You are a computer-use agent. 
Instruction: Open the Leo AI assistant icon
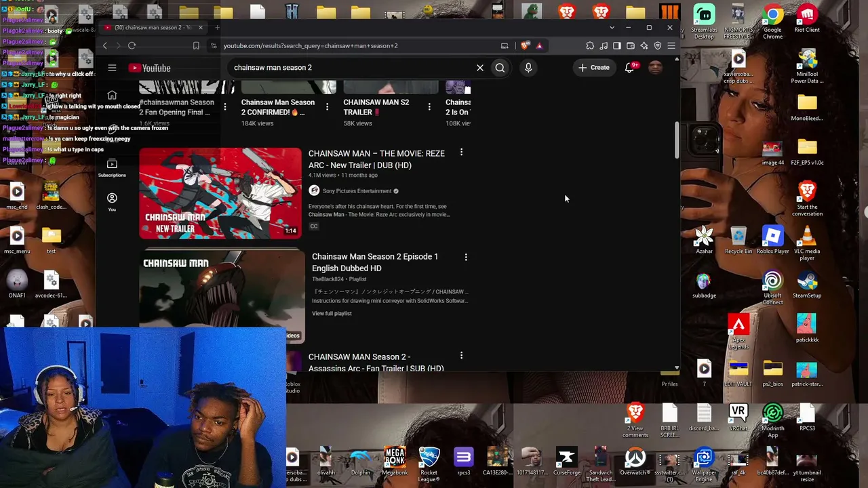click(644, 46)
